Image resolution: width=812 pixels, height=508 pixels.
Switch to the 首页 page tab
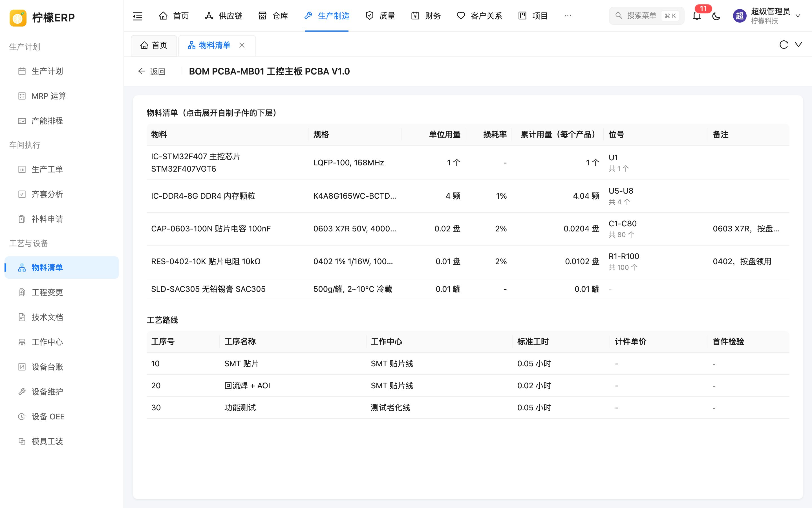point(154,45)
